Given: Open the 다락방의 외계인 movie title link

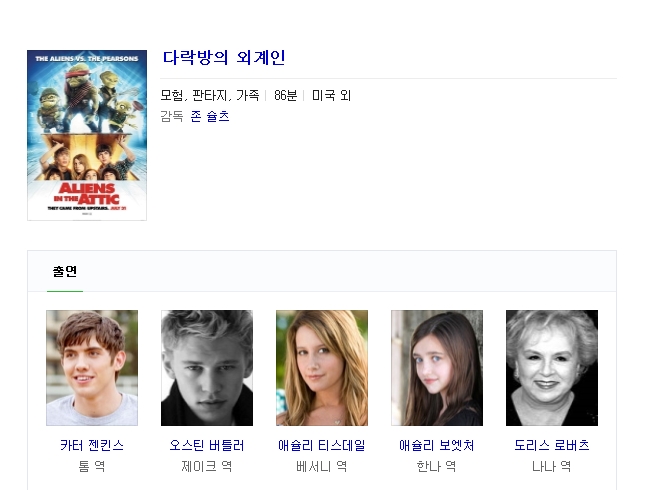Looking at the screenshot, I should click(x=224, y=58).
